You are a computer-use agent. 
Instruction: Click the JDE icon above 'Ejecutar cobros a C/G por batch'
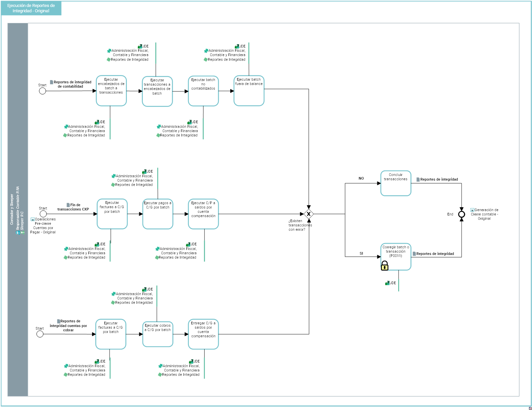point(144,289)
